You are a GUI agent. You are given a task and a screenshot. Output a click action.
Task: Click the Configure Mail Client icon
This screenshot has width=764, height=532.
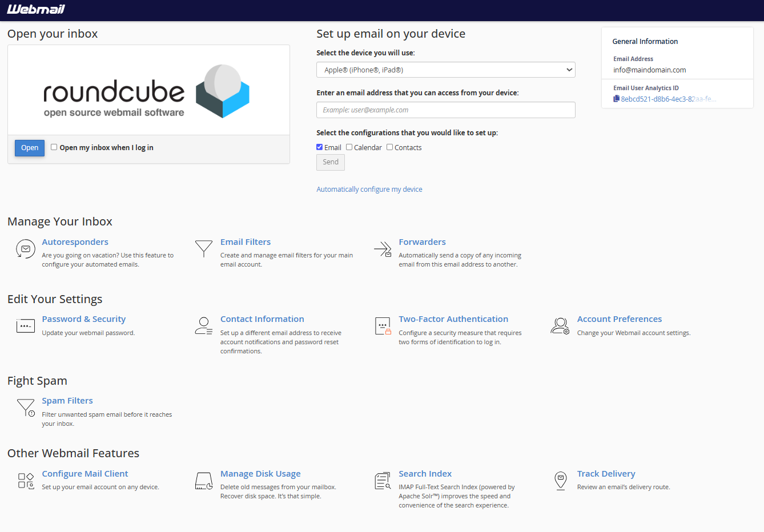click(26, 481)
